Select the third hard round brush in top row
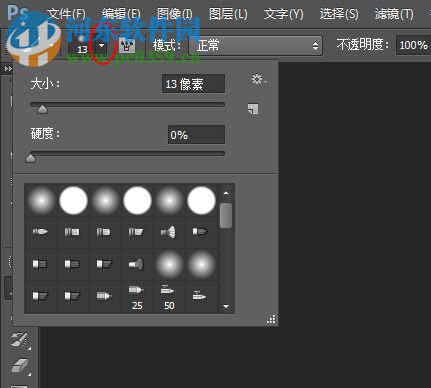Screen dimensions: 431x388 201,200
